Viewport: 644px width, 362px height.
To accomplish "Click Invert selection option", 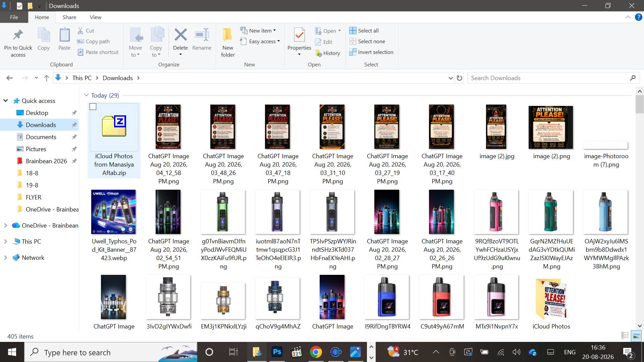I will pyautogui.click(x=371, y=52).
